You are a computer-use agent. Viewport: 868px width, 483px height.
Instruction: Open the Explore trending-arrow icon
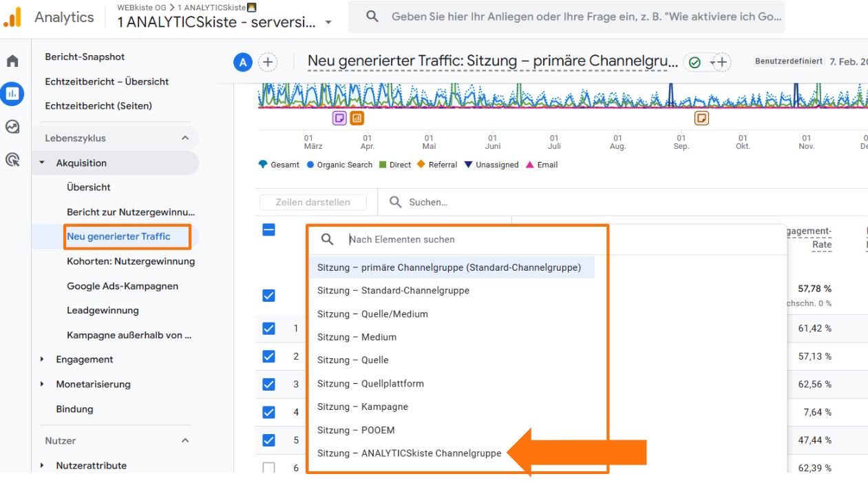(x=11, y=125)
